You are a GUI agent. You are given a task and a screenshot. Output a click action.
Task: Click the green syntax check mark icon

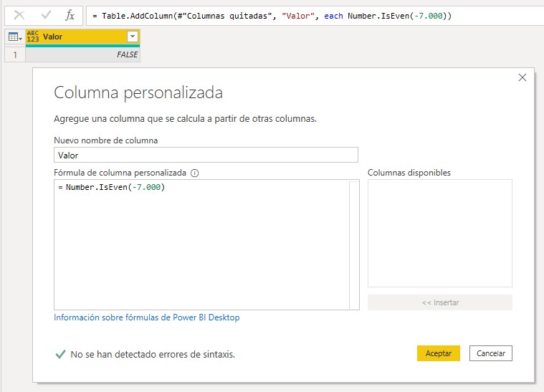tap(60, 354)
